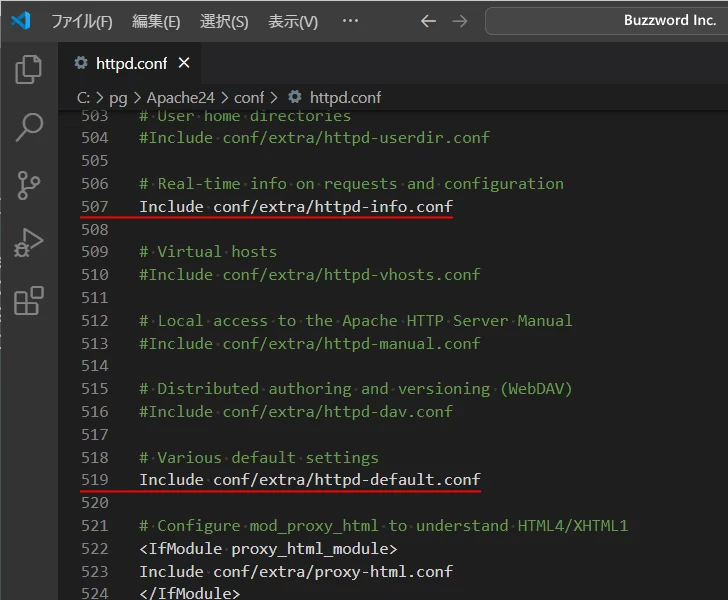The width and height of the screenshot is (728, 600).
Task: Expand the overflow menu with three dots
Action: tap(350, 21)
